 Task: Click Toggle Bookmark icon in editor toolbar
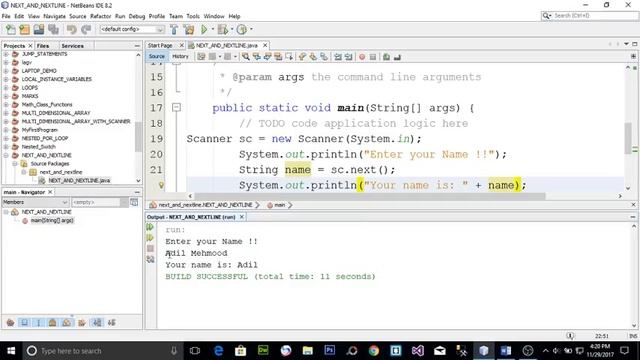point(324,57)
